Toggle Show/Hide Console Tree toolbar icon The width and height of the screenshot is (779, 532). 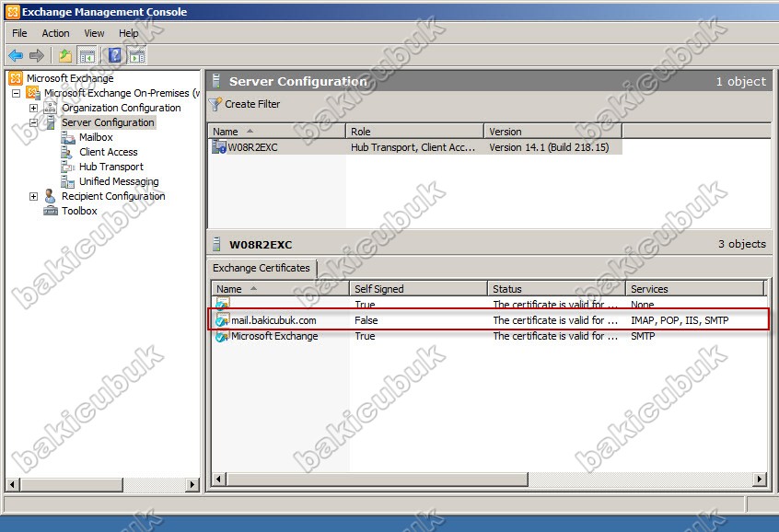87,55
